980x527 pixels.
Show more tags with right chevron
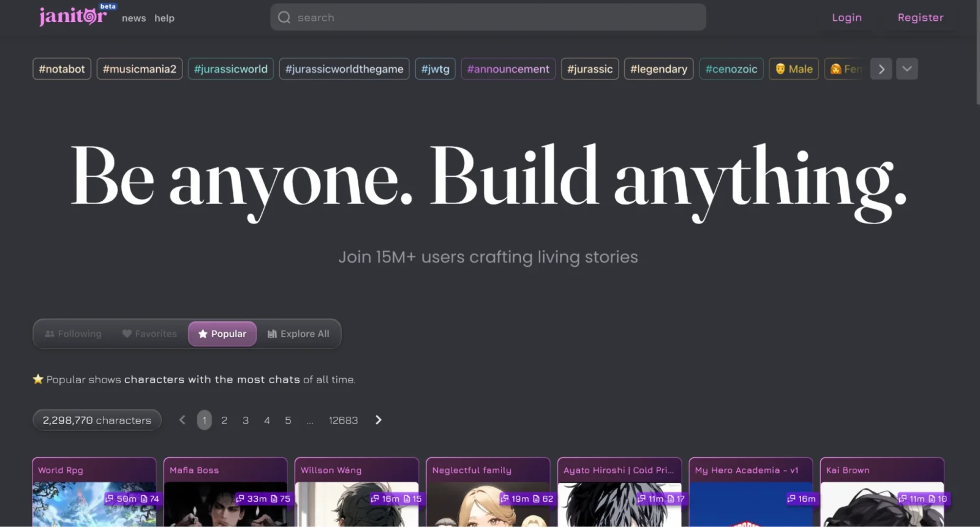click(x=881, y=69)
